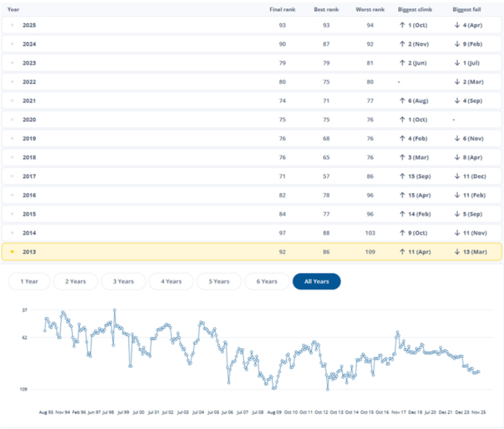This screenshot has width=504, height=429.
Task: Click the up arrow beside 6 (Aug) in 2021
Action: (402, 100)
